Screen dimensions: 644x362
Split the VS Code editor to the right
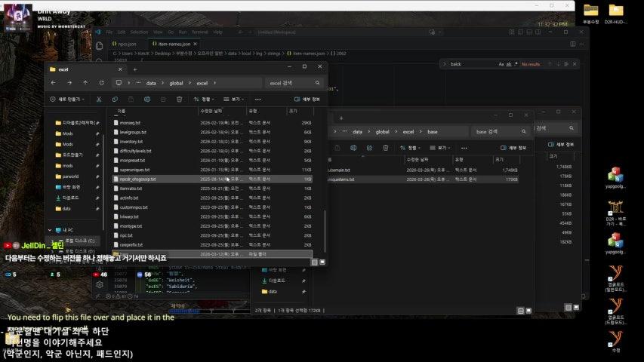pos(572,44)
